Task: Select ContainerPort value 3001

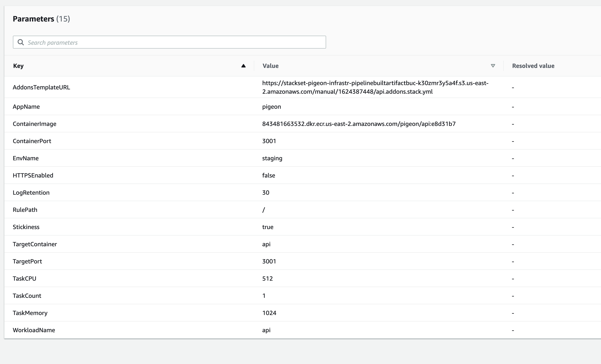Action: point(269,141)
